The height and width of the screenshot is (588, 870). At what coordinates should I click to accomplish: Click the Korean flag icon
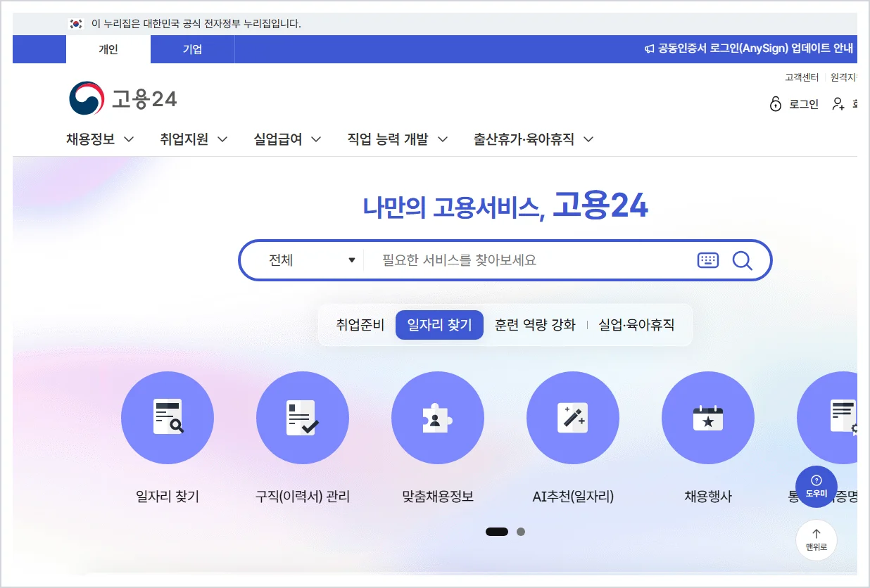tap(76, 24)
